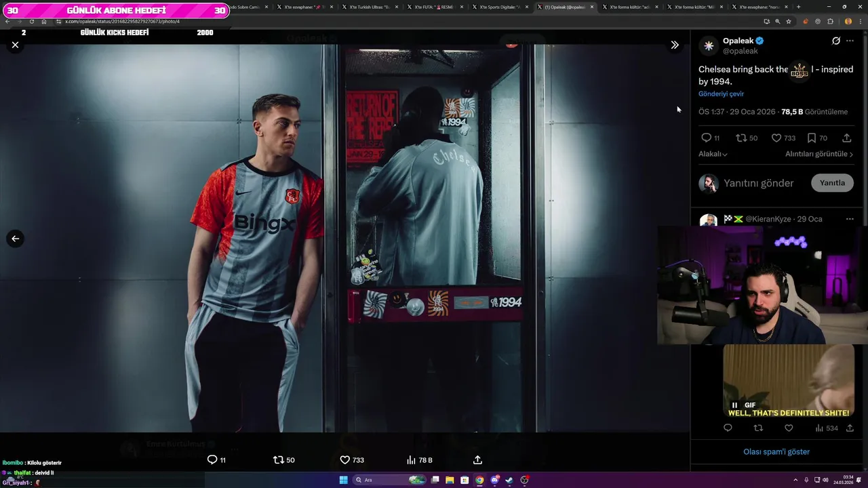Screen dimensions: 868x488
Task: Click the reply icon showing 11 in side panel
Action: 706,138
